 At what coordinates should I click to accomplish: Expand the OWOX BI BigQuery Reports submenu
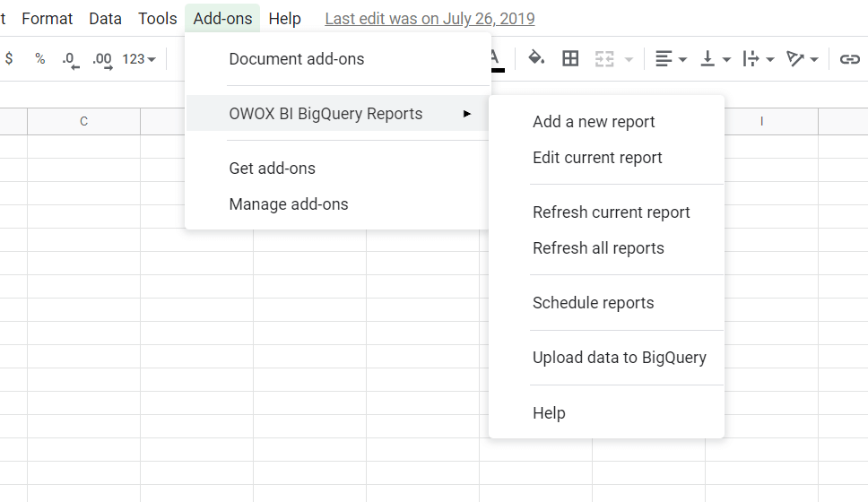pos(338,114)
